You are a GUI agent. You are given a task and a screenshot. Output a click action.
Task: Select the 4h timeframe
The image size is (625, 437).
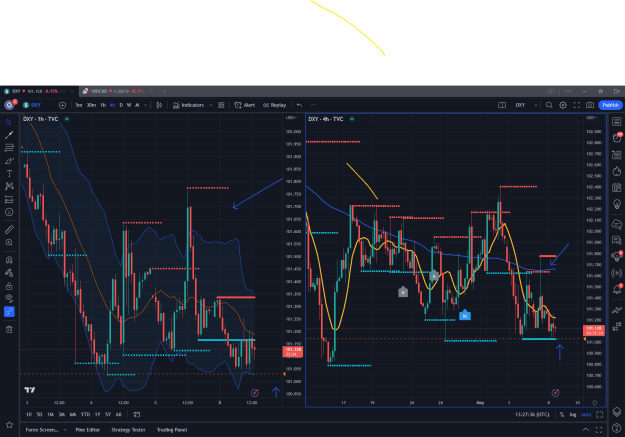tap(112, 105)
